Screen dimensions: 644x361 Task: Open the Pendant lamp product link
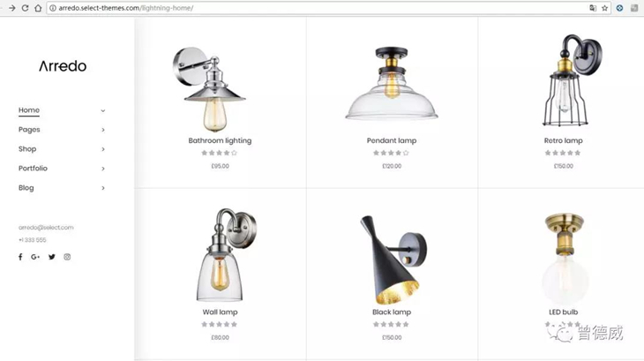(392, 140)
